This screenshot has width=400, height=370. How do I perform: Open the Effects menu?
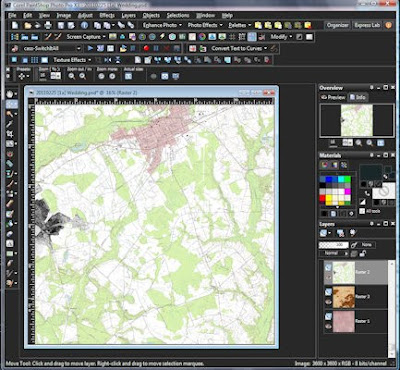pos(107,15)
